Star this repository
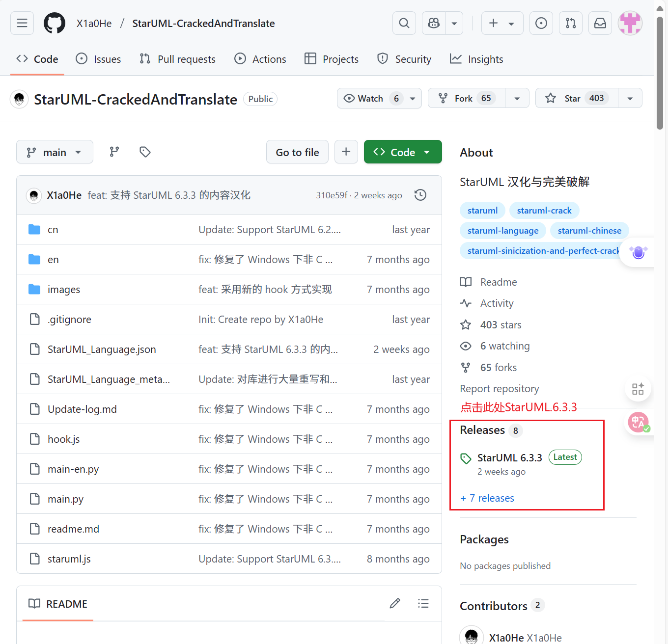 pyautogui.click(x=577, y=98)
